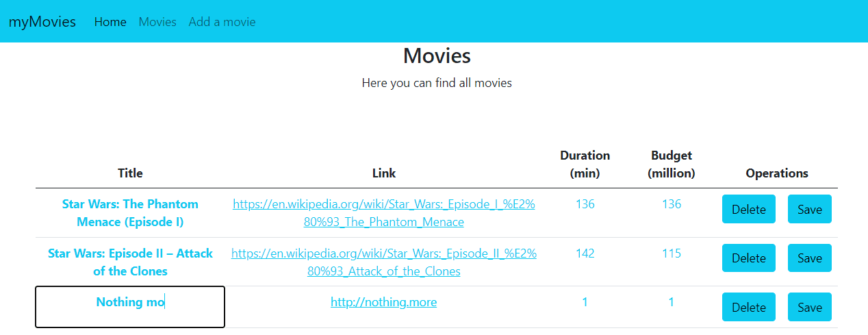Save the Nothing mo movie row
Screen dimensions: 868x335
(809, 308)
